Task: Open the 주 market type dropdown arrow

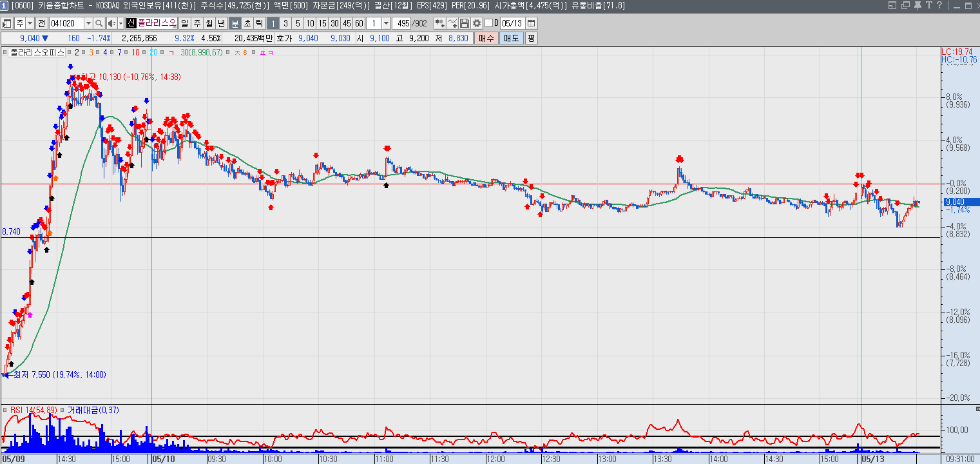Action: click(30, 23)
